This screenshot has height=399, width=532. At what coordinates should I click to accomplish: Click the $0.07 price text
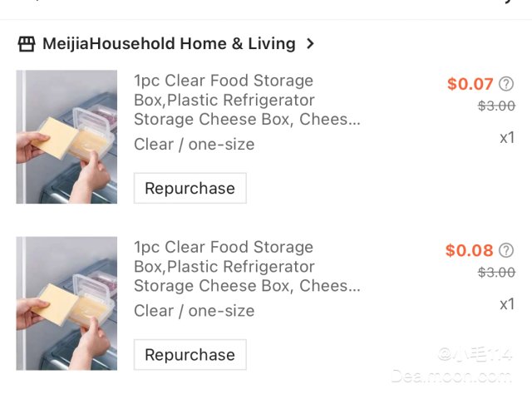pyautogui.click(x=470, y=84)
